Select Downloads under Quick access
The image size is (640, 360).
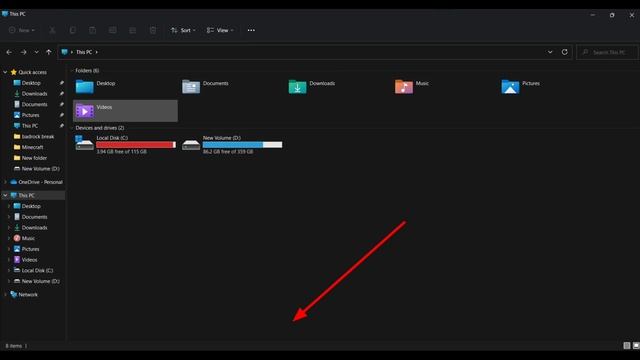(35, 93)
